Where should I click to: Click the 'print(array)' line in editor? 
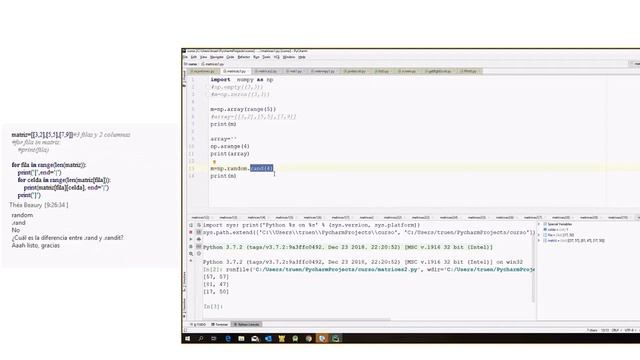coord(230,154)
